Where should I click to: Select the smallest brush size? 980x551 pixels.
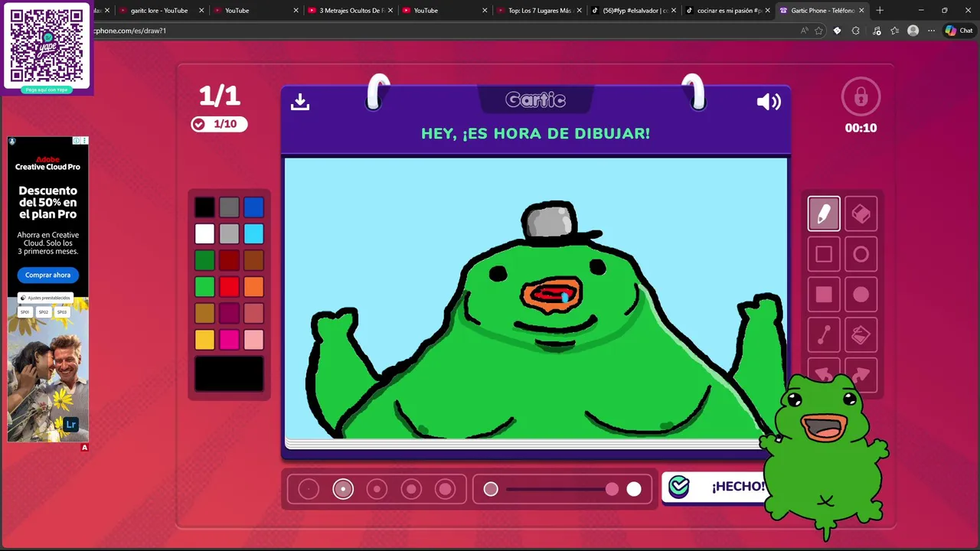click(x=309, y=489)
